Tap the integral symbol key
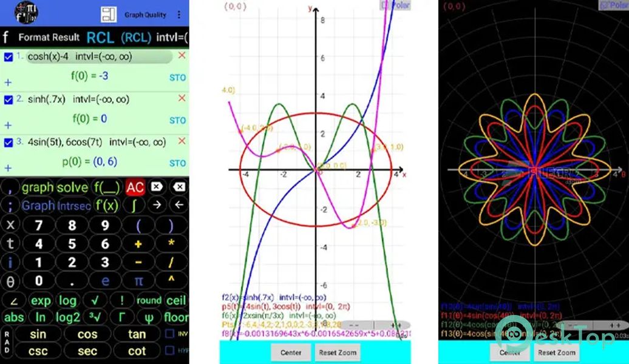The image size is (629, 364). [x=135, y=205]
